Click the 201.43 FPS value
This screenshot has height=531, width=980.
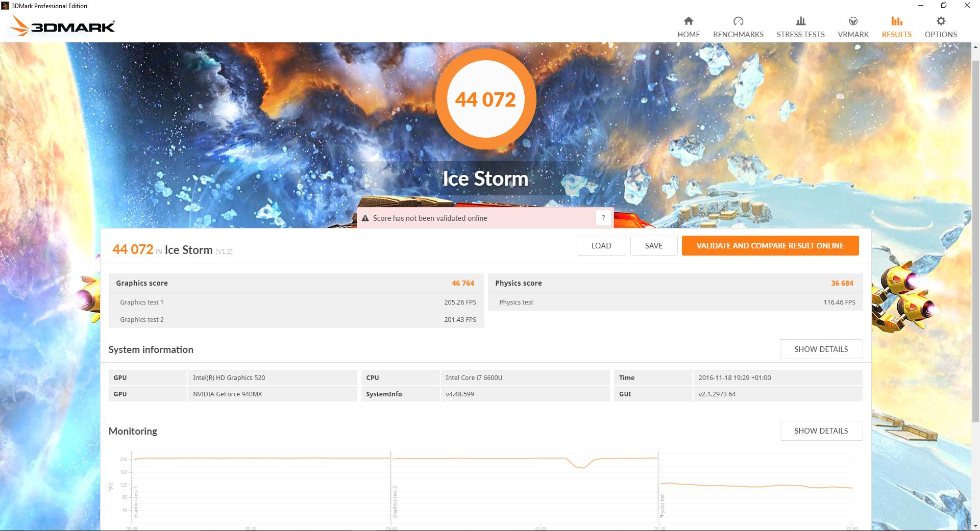pyautogui.click(x=460, y=320)
